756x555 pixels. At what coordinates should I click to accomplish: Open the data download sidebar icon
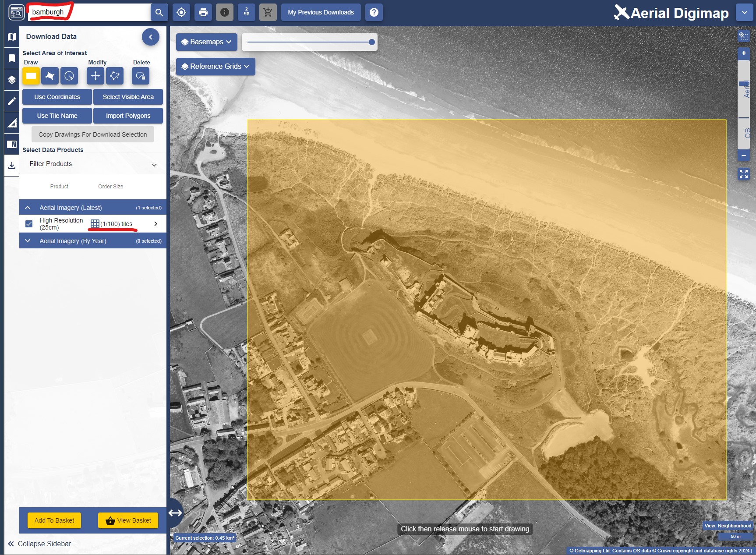click(12, 166)
